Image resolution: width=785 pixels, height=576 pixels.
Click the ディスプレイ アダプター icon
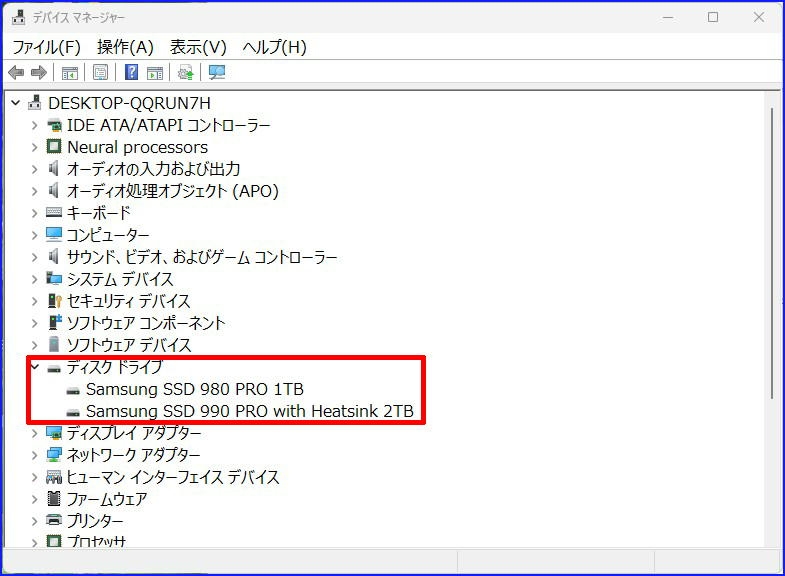point(54,432)
